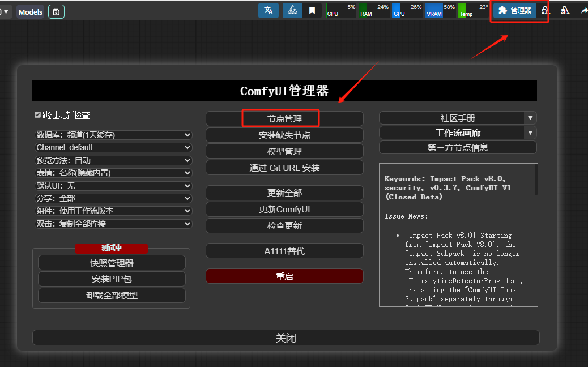This screenshot has height=367, width=588.
Task: Click 通过 Git URL 安装 button
Action: (x=284, y=168)
